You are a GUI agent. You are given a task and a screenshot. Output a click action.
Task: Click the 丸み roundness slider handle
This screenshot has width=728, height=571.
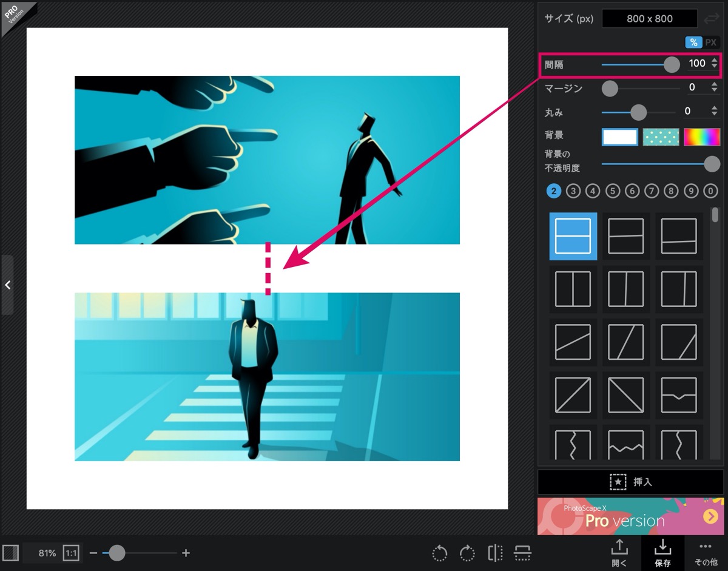(638, 112)
